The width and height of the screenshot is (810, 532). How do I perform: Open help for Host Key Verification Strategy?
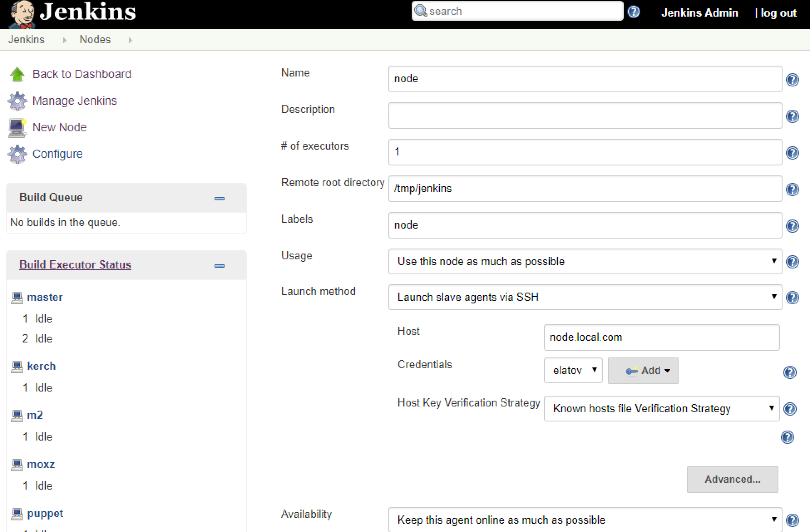click(x=790, y=409)
